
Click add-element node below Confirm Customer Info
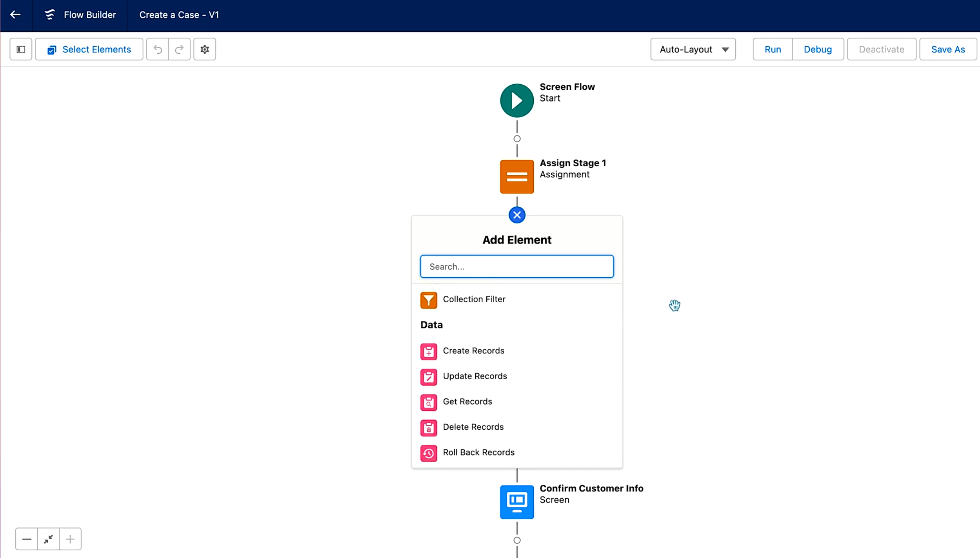517,540
